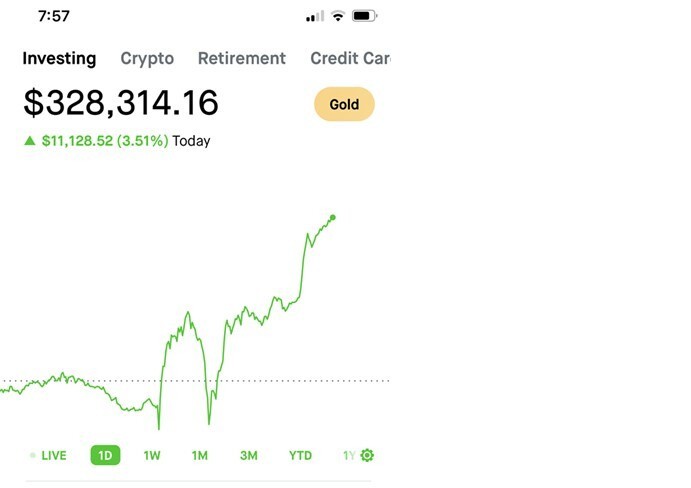Show the YTD performance range
Screen dimensions: 691x488
point(300,455)
